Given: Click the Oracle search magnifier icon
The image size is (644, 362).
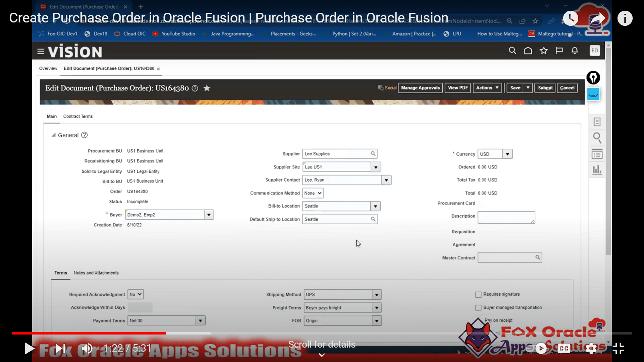Looking at the screenshot, I should pyautogui.click(x=512, y=51).
